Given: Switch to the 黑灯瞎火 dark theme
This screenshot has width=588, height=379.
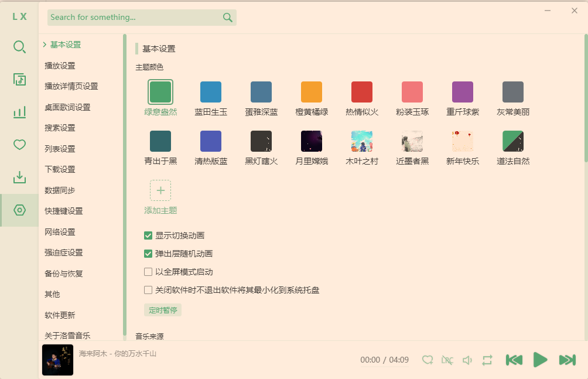Looking at the screenshot, I should [x=261, y=141].
